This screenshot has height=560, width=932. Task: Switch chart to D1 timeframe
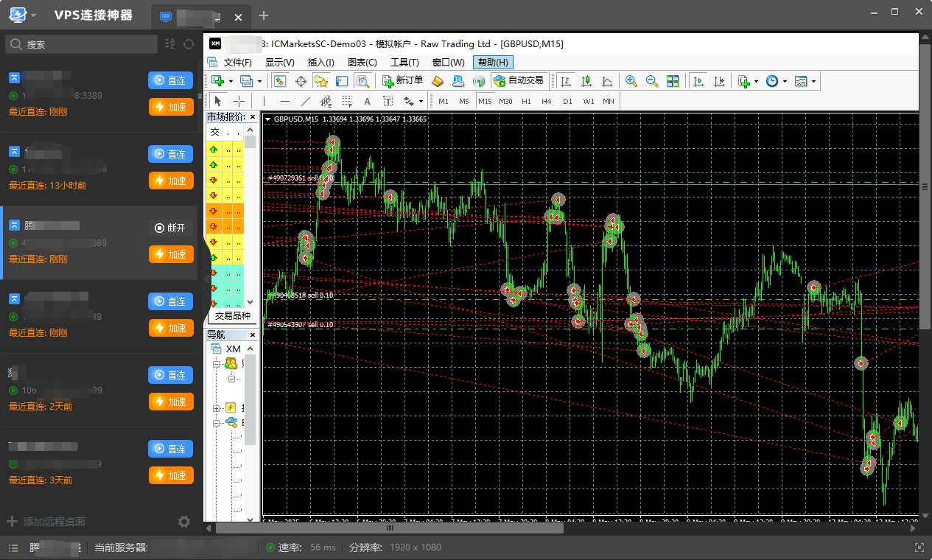(x=567, y=101)
